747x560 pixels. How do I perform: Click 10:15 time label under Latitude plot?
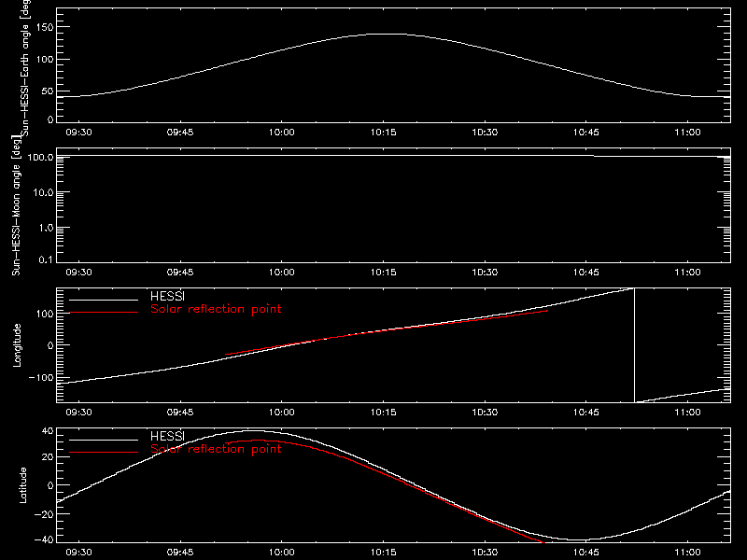[x=384, y=553]
